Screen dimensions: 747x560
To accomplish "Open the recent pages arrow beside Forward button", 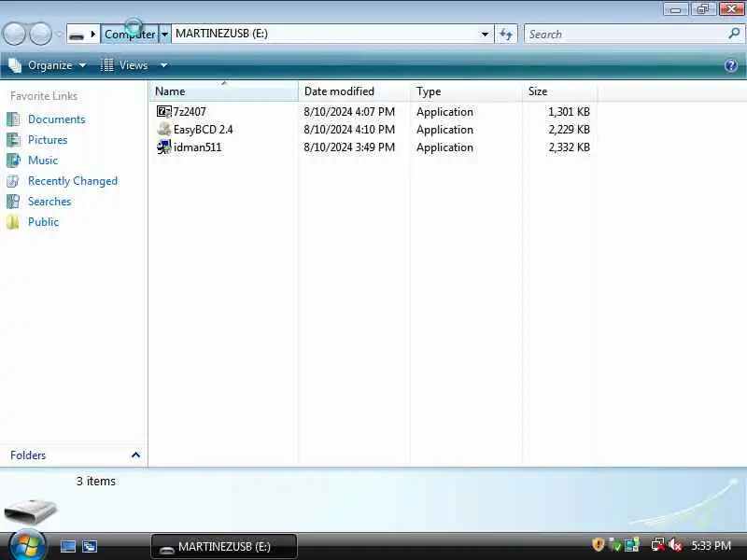I will point(59,35).
